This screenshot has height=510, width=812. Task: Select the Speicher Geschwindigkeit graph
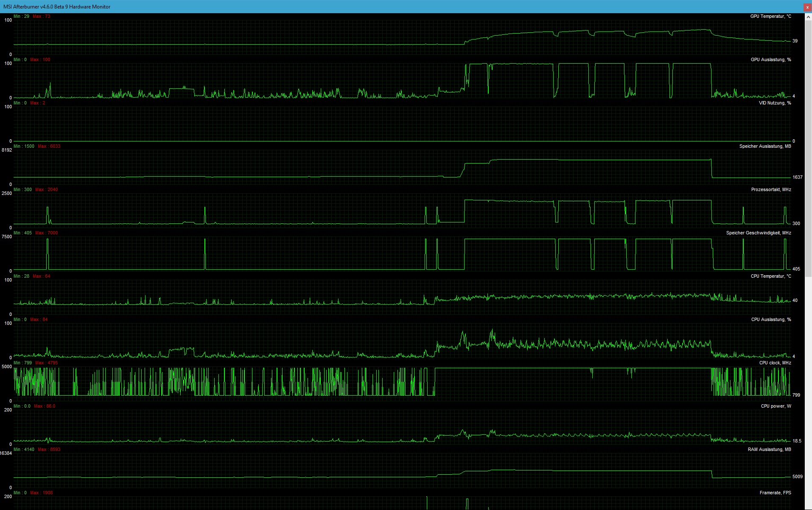click(x=382, y=253)
